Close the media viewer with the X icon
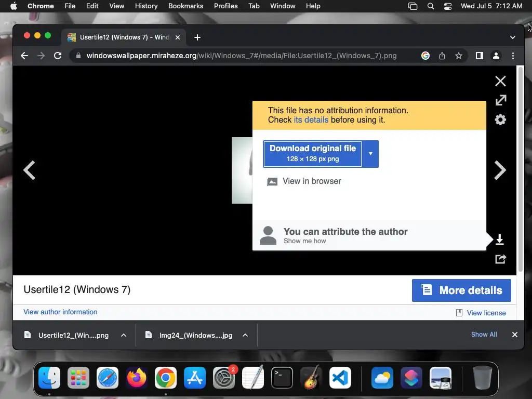The width and height of the screenshot is (532, 399). click(x=500, y=81)
